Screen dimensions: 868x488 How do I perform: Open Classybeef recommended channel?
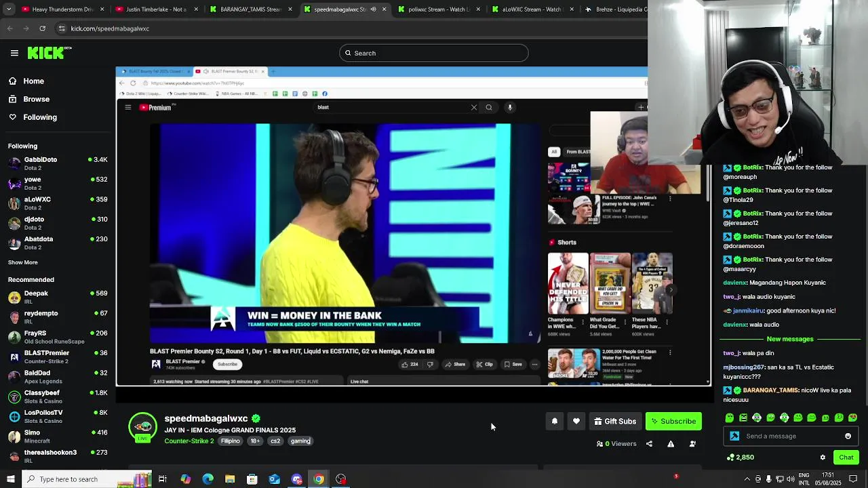click(58, 396)
